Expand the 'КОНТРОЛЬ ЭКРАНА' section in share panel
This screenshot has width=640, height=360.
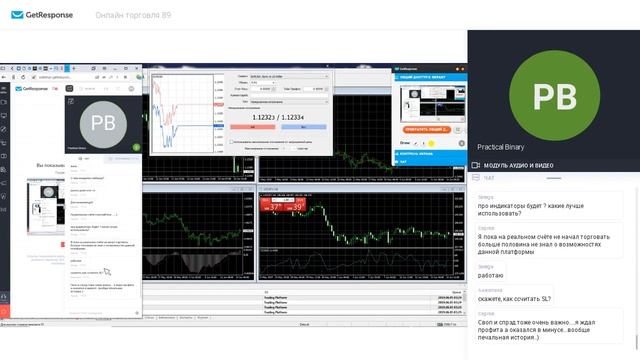[430, 154]
